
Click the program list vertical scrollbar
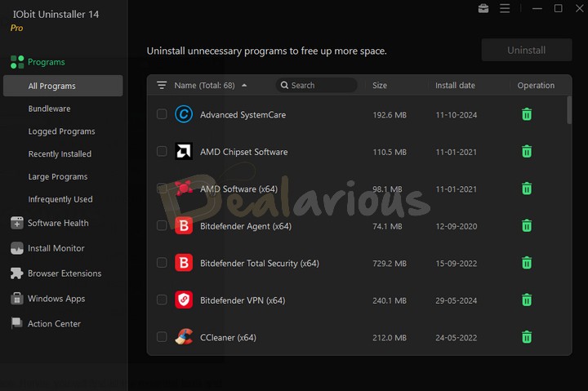click(569, 110)
